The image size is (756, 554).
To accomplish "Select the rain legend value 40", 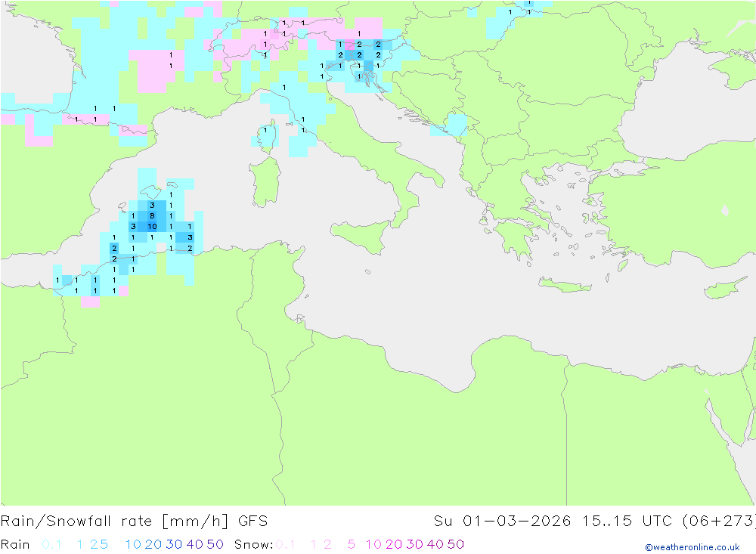I will pyautogui.click(x=195, y=544).
